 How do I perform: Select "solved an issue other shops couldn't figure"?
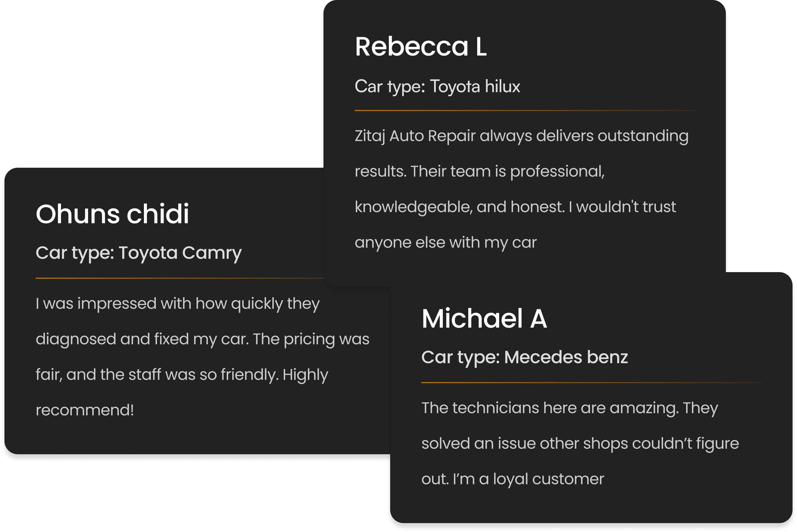pos(580,444)
